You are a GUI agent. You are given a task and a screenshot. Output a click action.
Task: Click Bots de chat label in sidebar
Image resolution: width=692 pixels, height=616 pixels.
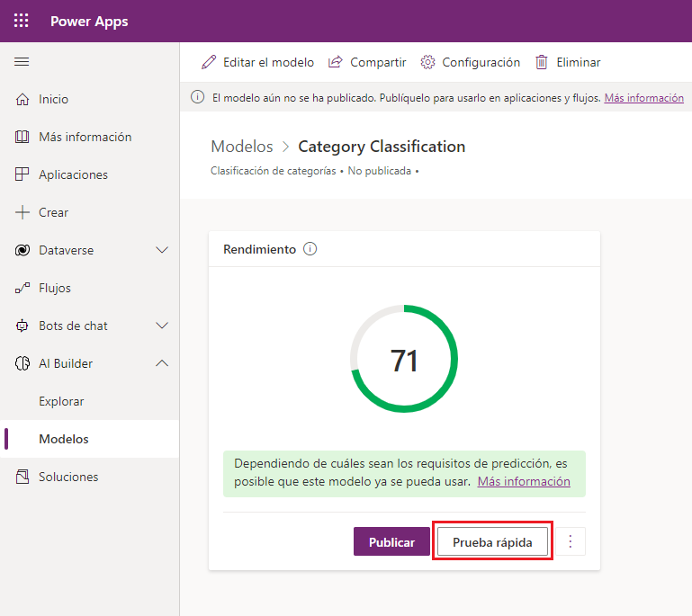pyautogui.click(x=73, y=326)
